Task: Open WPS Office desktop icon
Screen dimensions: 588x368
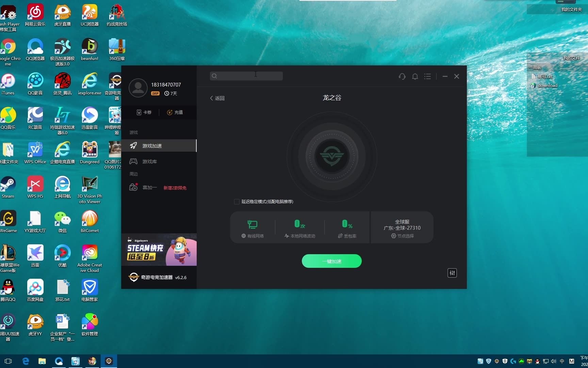Action: point(35,153)
